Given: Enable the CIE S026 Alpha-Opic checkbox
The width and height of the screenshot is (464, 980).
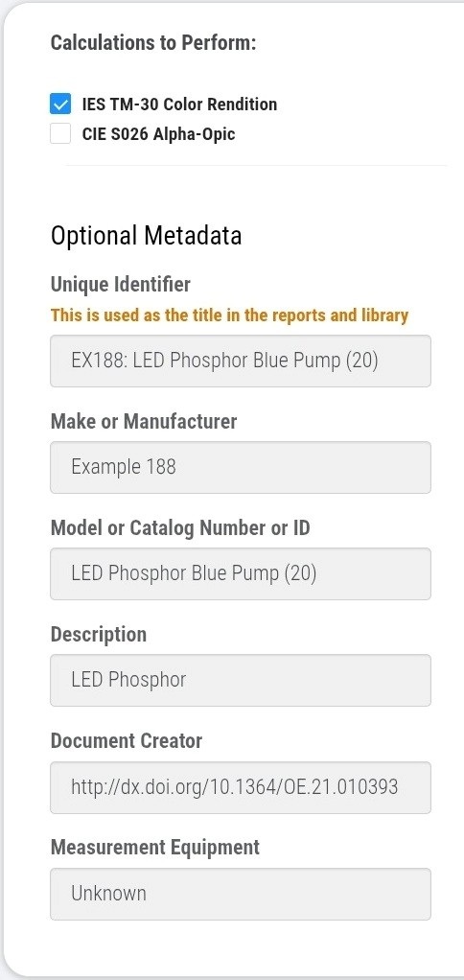Looking at the screenshot, I should point(60,133).
